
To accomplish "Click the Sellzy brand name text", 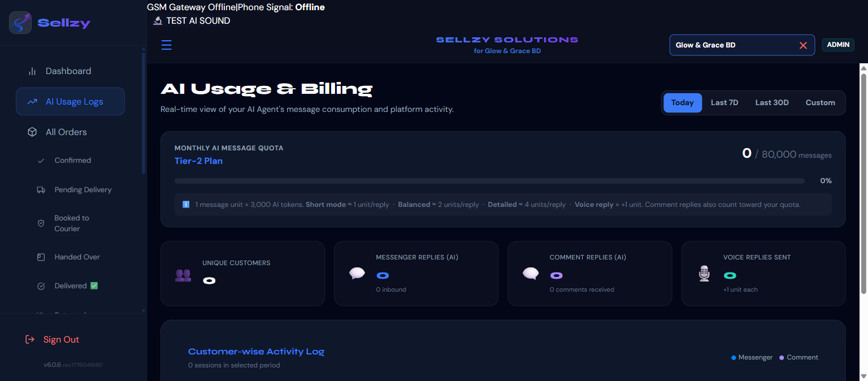I will point(64,23).
